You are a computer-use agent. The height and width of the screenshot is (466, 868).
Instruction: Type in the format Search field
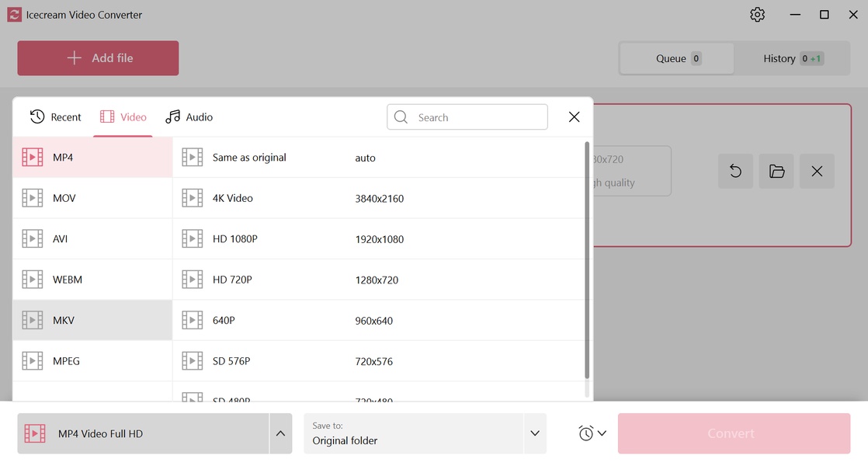coord(477,117)
